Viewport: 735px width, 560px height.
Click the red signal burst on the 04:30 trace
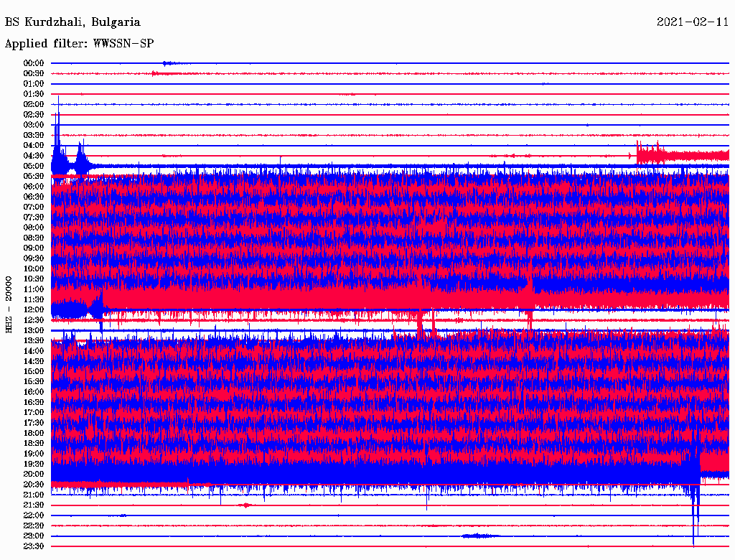pyautogui.click(x=683, y=154)
